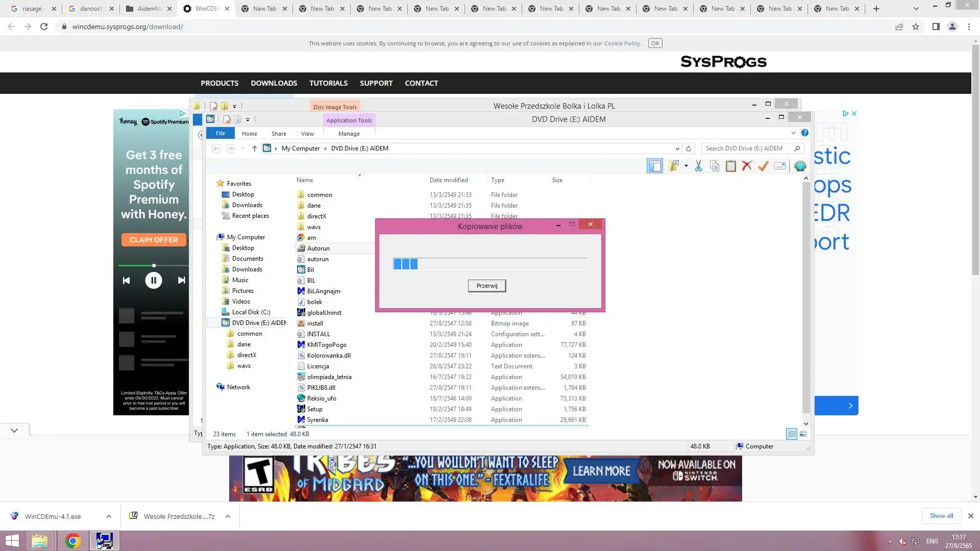
Task: Switch to Large icons view toggle
Action: pyautogui.click(x=803, y=434)
